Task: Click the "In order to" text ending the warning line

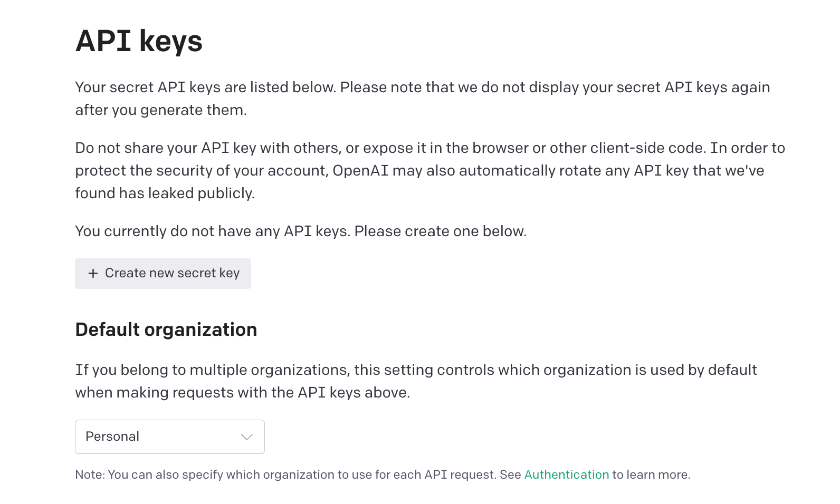Action: click(x=747, y=148)
